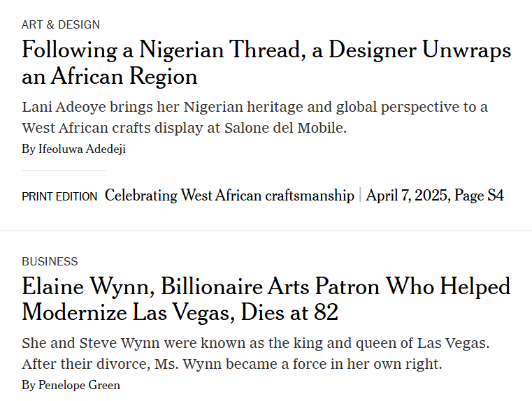Viewport: 532px width, 401px height.
Task: Open "Celebrating West African craftsmanship" print headline
Action: click(229, 195)
